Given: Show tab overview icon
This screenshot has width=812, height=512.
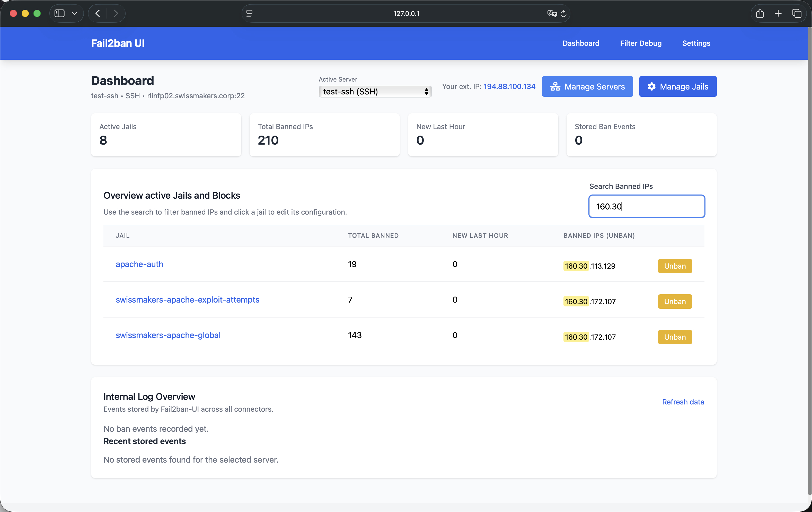Looking at the screenshot, I should (797, 13).
